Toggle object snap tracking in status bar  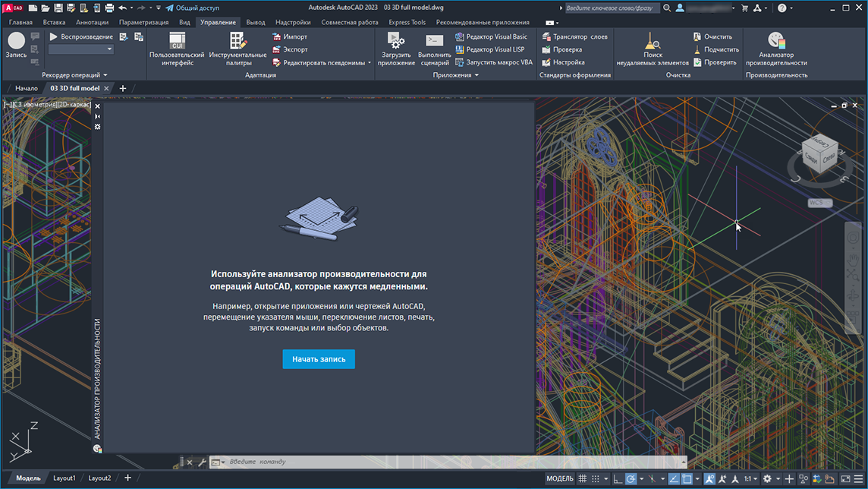(674, 478)
